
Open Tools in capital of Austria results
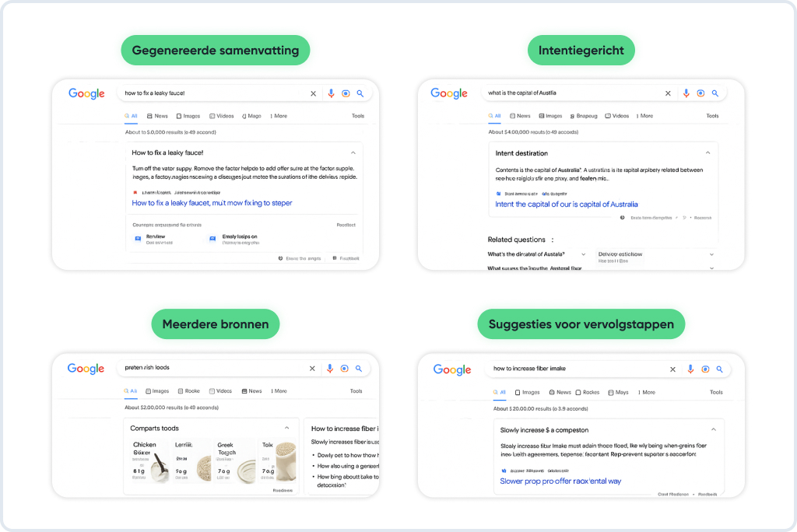point(713,116)
